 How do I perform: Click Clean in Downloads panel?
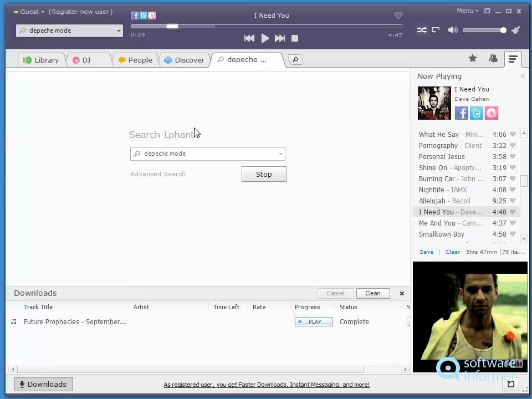(x=373, y=293)
